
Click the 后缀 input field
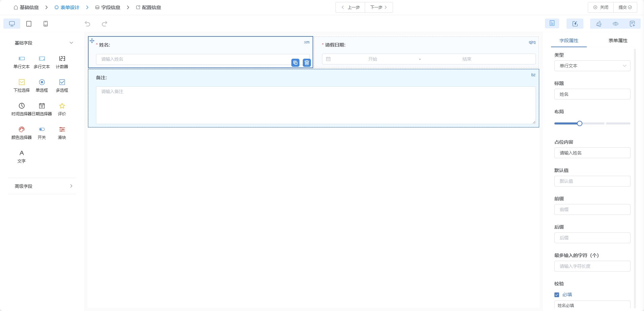click(x=592, y=238)
